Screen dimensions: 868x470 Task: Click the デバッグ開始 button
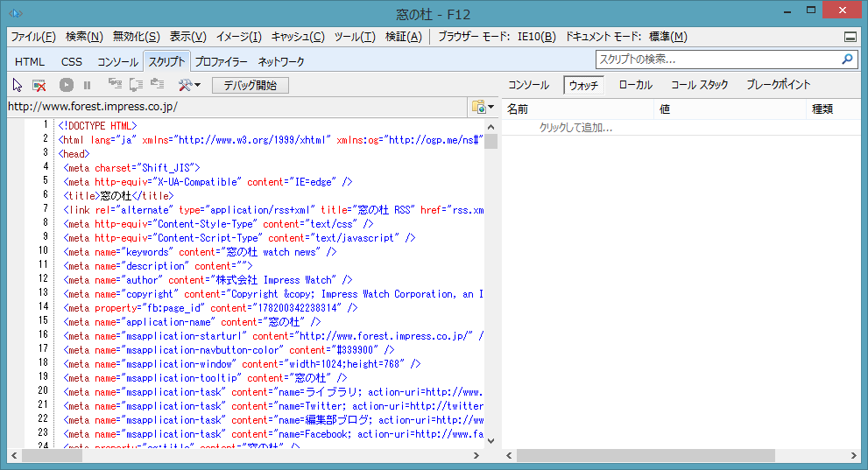(251, 85)
